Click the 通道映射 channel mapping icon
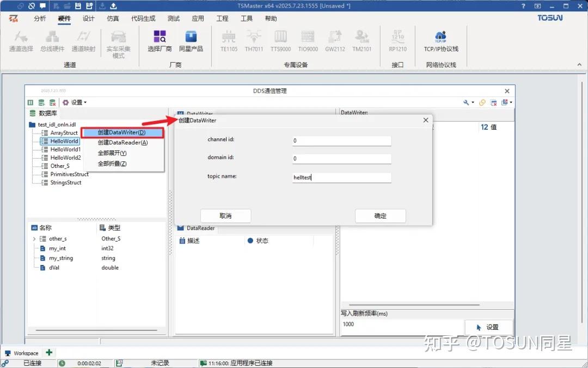The height and width of the screenshot is (368, 588). 84,40
